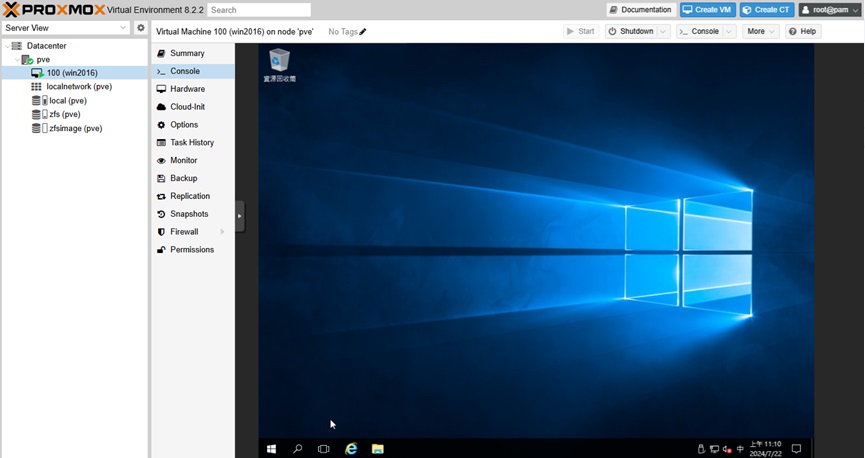Click the Help button

803,31
